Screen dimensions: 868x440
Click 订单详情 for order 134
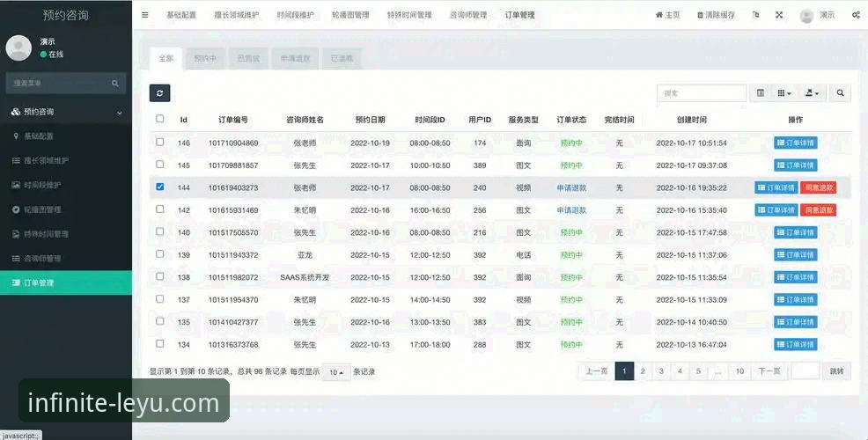796,344
